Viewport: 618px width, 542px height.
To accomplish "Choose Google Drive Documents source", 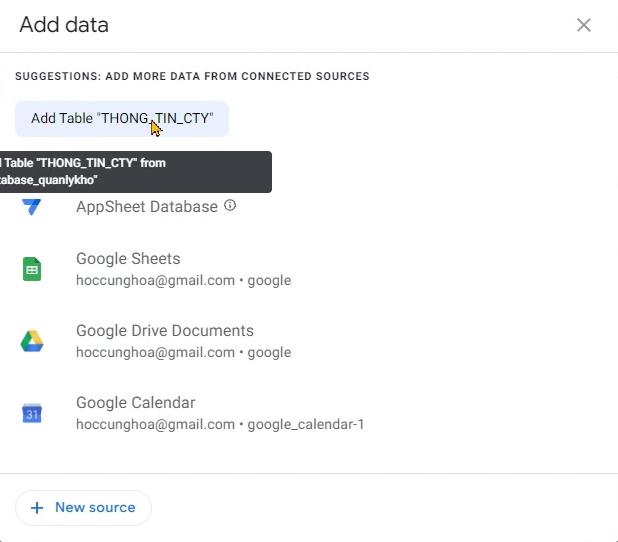I will pos(165,331).
